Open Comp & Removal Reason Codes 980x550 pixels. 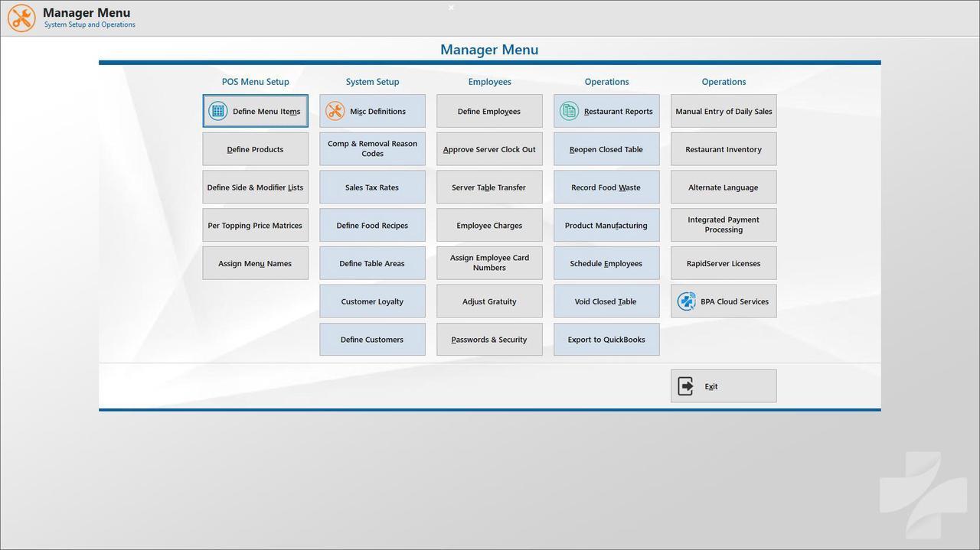373,149
